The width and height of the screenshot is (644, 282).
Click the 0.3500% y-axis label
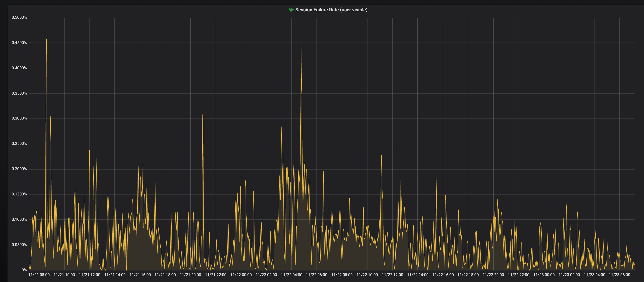tap(19, 93)
